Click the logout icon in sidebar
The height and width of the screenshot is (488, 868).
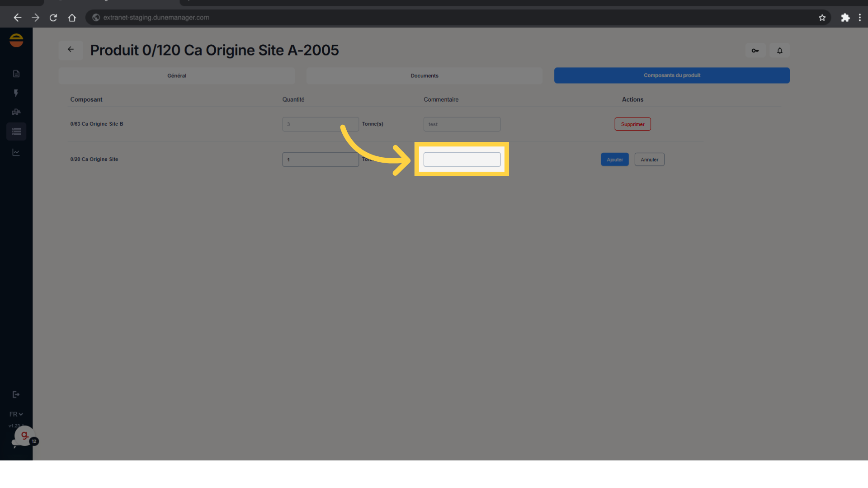click(16, 394)
